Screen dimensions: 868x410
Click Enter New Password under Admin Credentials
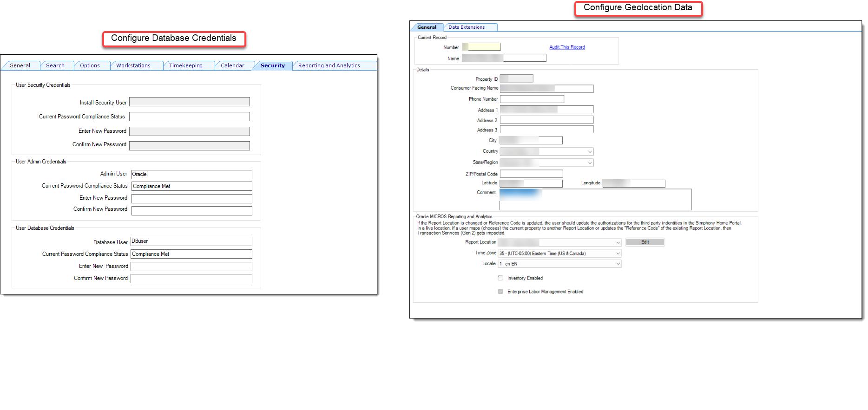192,199
